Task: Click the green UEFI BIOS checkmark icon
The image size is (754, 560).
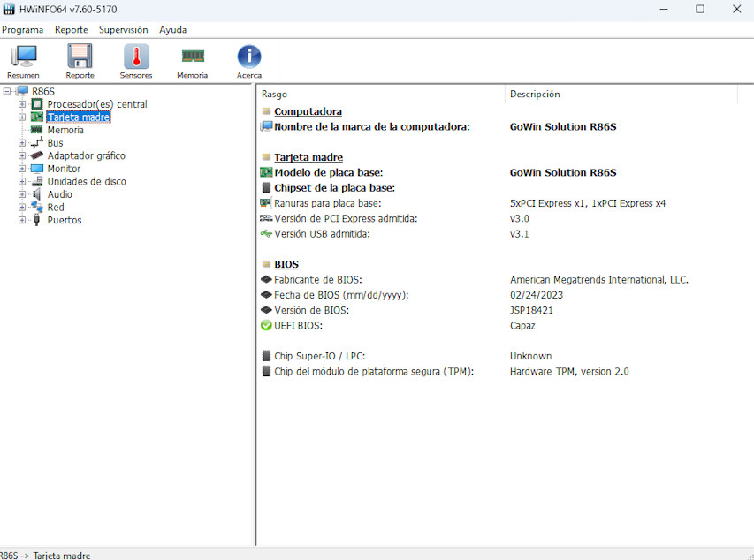Action: tap(266, 325)
